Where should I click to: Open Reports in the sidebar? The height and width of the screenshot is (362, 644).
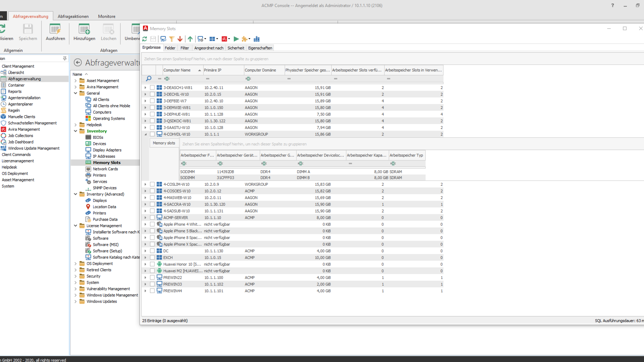coord(15,92)
